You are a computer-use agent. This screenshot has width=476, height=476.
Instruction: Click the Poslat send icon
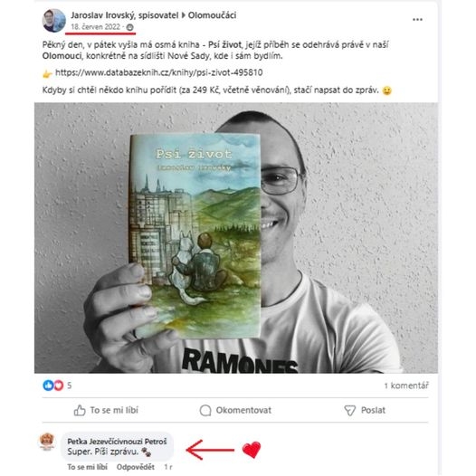tap(349, 411)
